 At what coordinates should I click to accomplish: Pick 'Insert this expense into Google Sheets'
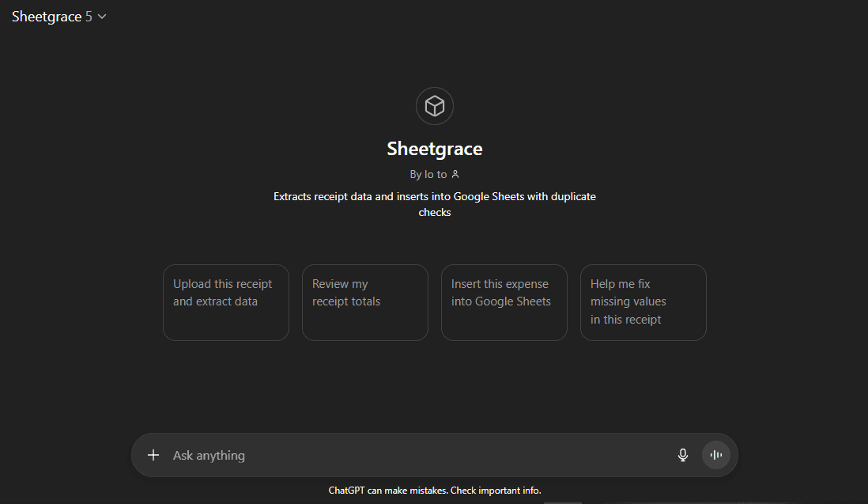coord(504,302)
